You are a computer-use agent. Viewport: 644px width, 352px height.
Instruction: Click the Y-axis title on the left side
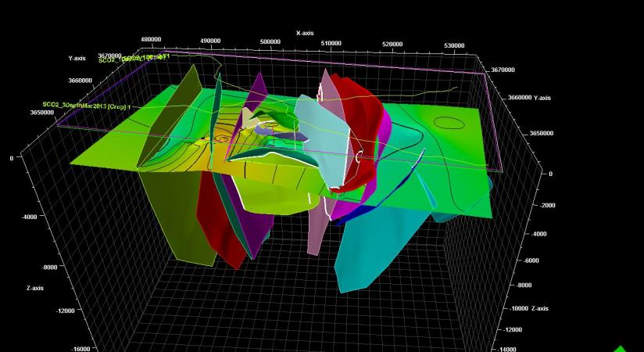(77, 58)
